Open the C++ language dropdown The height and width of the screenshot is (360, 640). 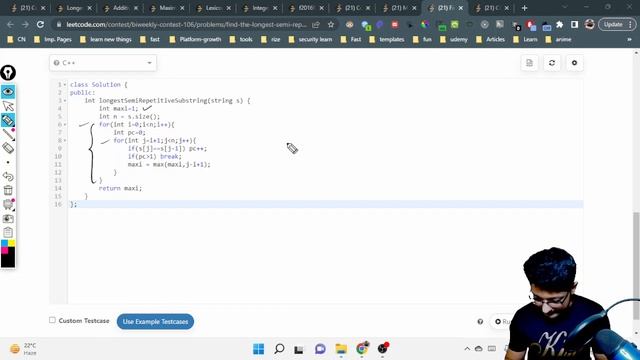click(x=103, y=63)
